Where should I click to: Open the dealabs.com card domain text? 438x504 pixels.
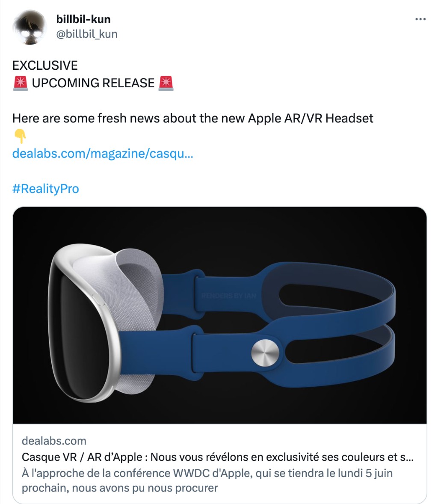[54, 441]
